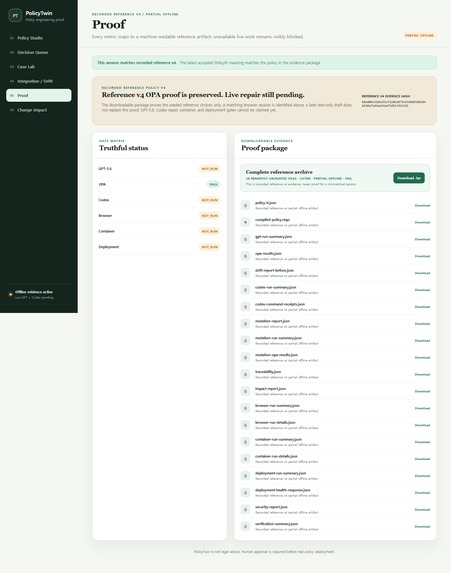Screen dimensions: 451x573
Task: Click the file icon for impact-report.json
Action: pos(245,391)
